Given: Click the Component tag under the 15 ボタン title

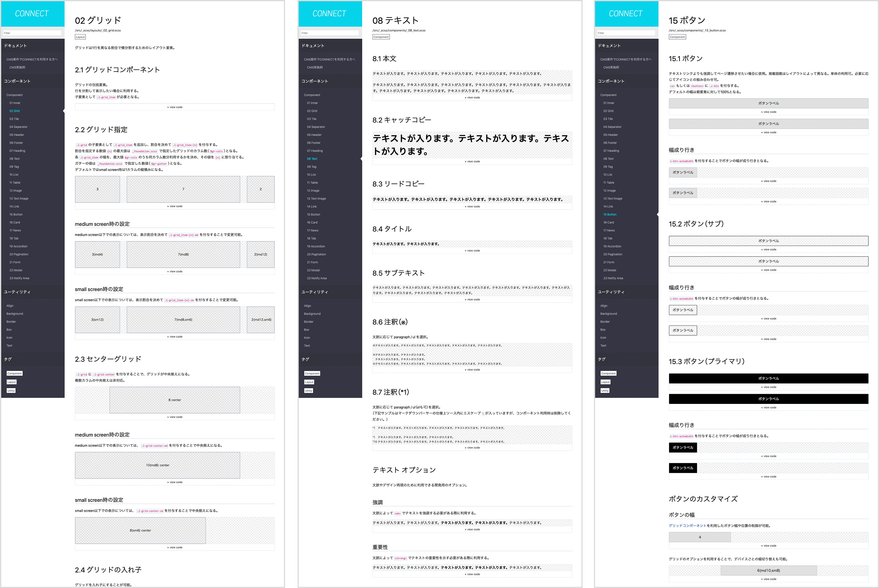Looking at the screenshot, I should [x=677, y=37].
